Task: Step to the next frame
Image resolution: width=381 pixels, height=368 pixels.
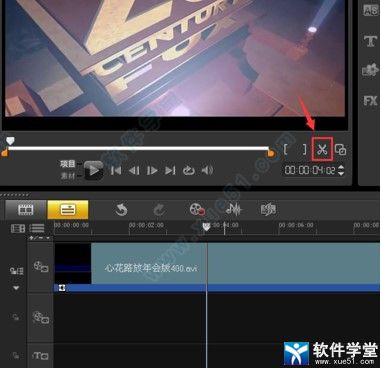Action: [152, 171]
